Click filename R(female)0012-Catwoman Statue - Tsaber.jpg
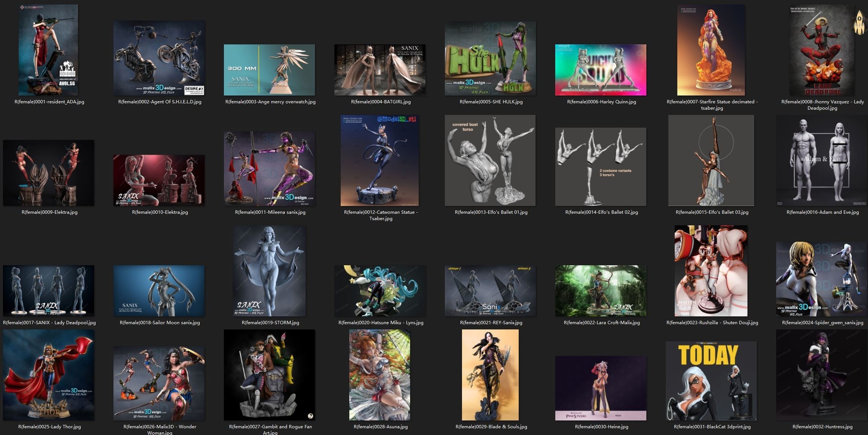Viewport: 868px width, 435px height. [x=381, y=215]
